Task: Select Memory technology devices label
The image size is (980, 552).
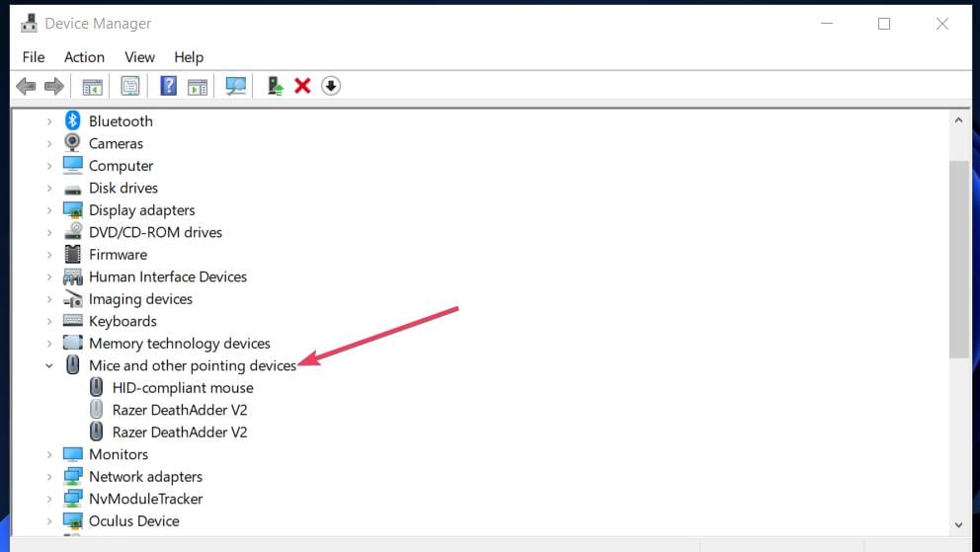Action: (x=180, y=344)
